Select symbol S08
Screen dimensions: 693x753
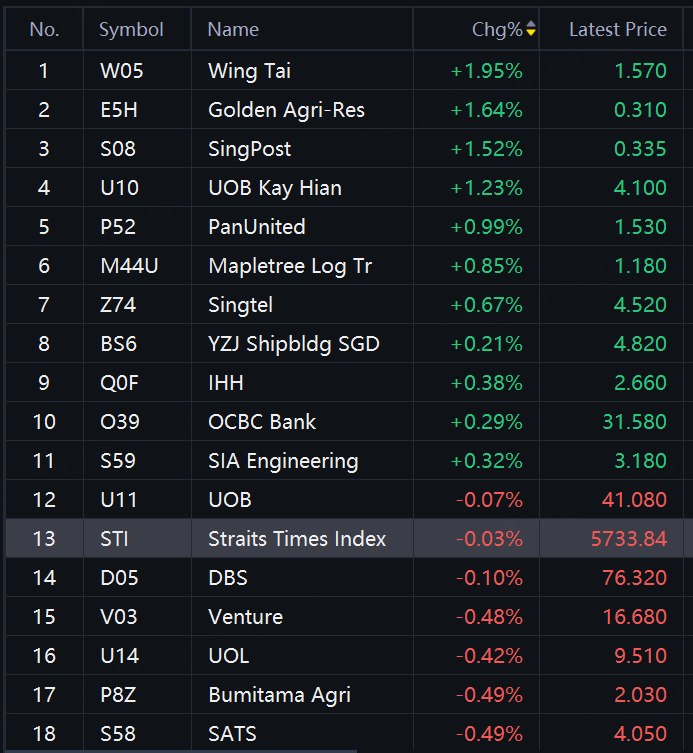118,149
